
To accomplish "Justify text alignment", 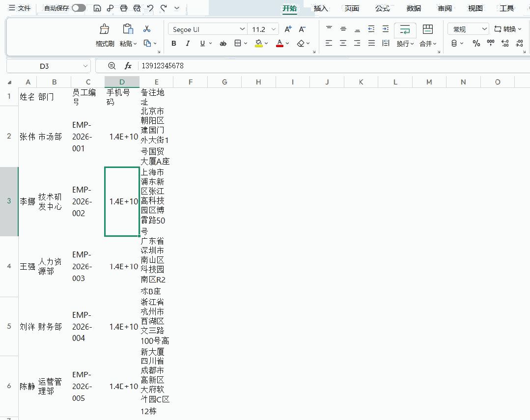I will (371, 43).
